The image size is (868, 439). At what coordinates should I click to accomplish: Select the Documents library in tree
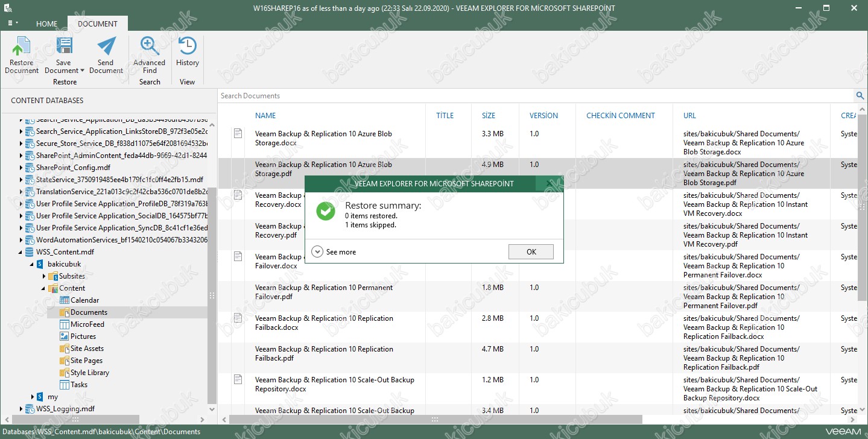click(89, 312)
